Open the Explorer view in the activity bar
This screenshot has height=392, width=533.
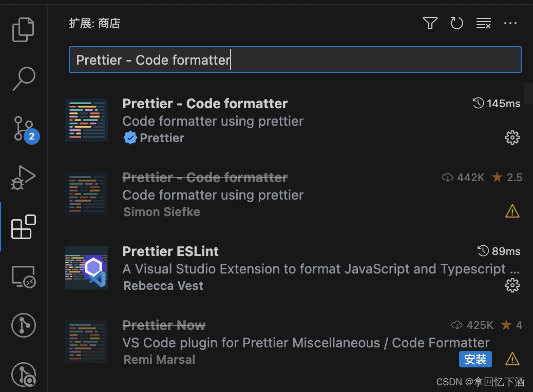pyautogui.click(x=23, y=29)
